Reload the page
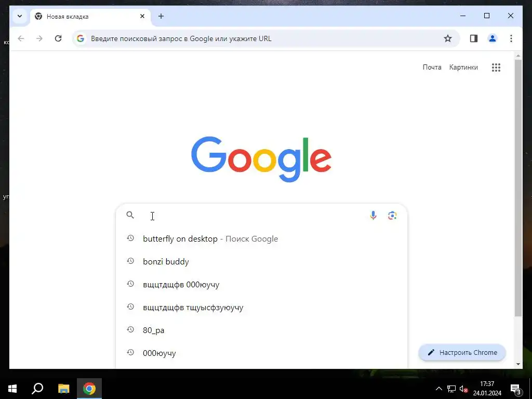Screen dimensions: 532x399 58,38
